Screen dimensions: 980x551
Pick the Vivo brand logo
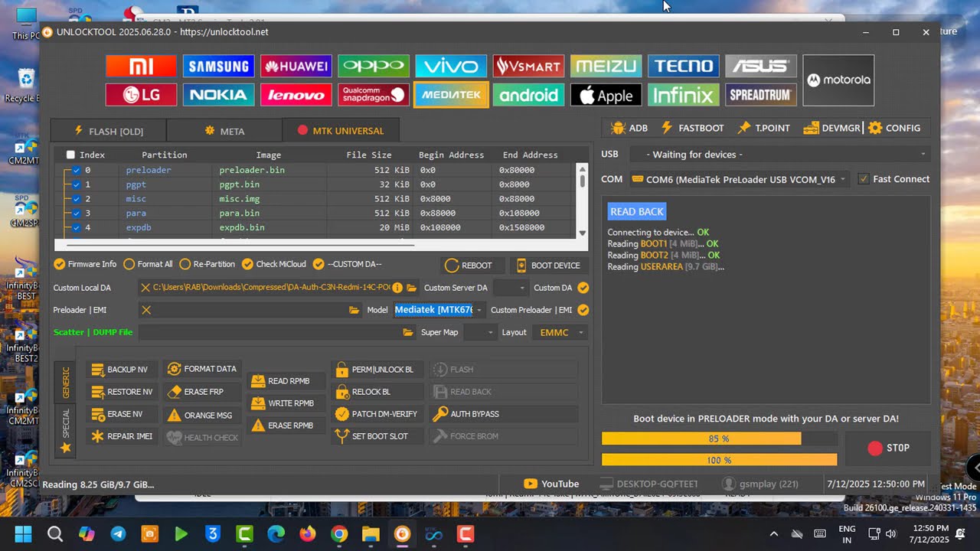[x=451, y=66]
